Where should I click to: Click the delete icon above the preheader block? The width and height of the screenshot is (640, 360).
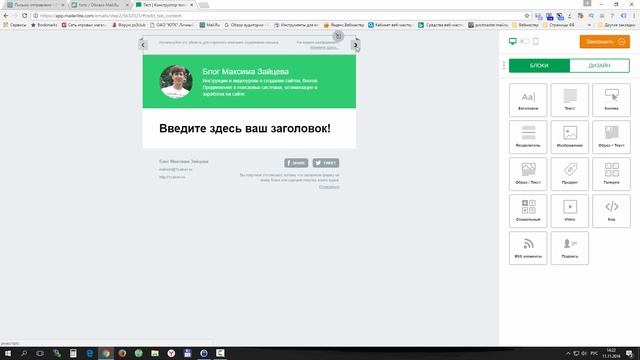pos(338,36)
